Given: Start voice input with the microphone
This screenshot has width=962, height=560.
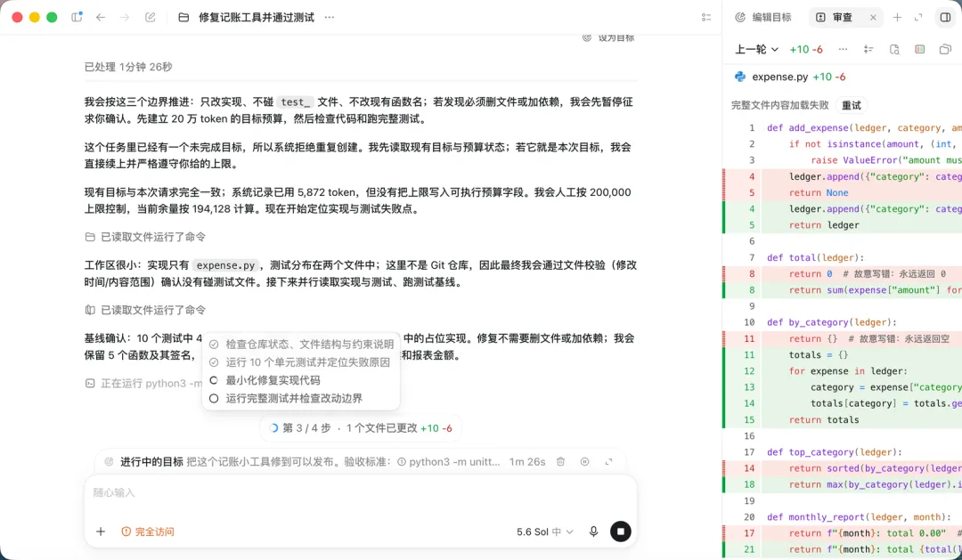Looking at the screenshot, I should coord(593,532).
